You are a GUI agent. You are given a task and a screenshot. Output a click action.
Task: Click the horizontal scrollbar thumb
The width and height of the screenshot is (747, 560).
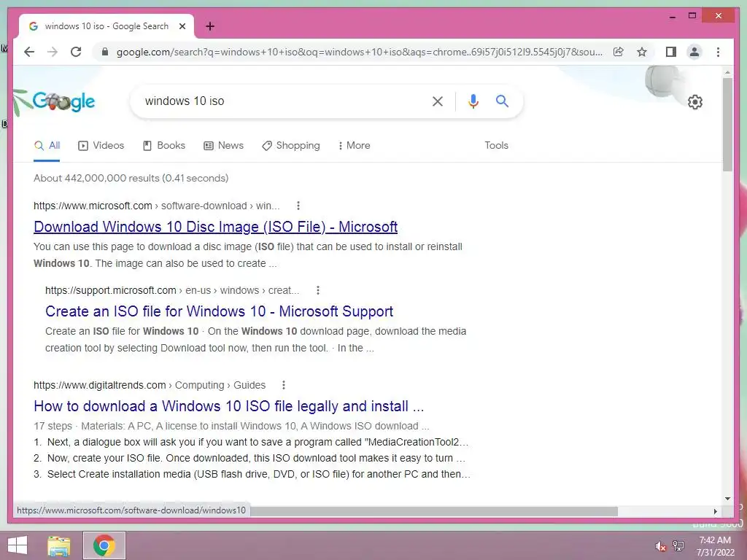[433, 511]
